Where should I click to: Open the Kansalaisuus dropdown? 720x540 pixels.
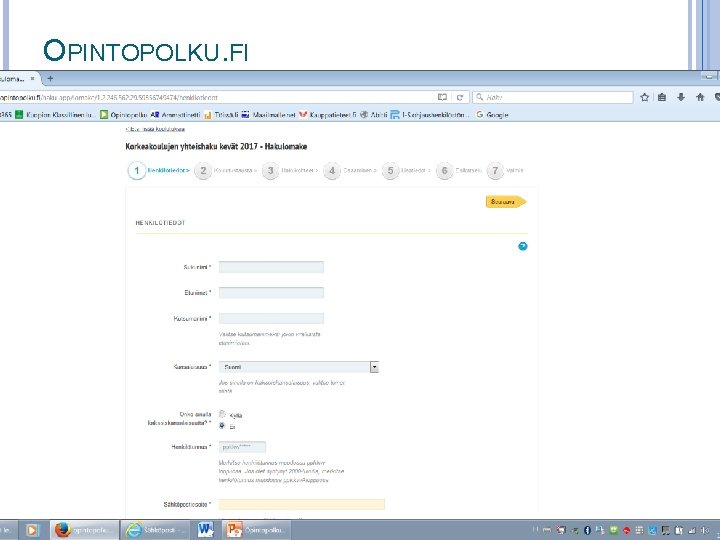299,367
